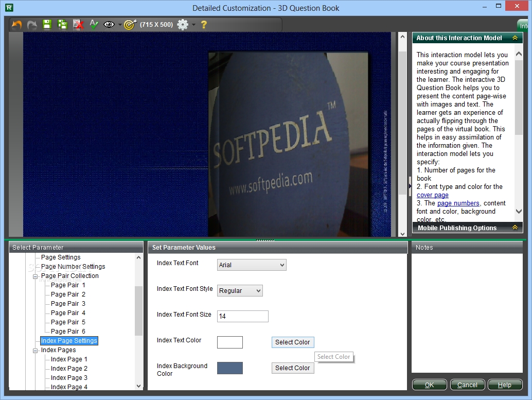Image resolution: width=532 pixels, height=400 pixels.
Task: Collapse the Index Pages node
Action: [35, 351]
